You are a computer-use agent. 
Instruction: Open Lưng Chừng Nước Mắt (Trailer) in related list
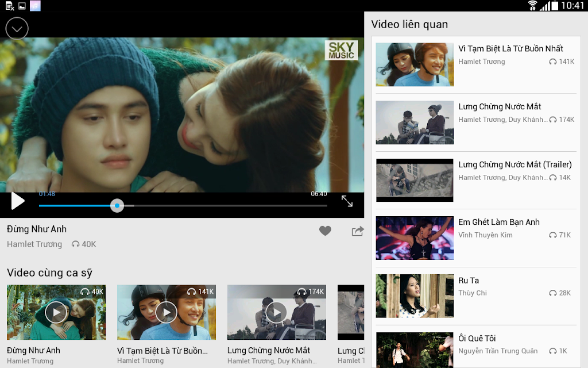click(x=475, y=180)
